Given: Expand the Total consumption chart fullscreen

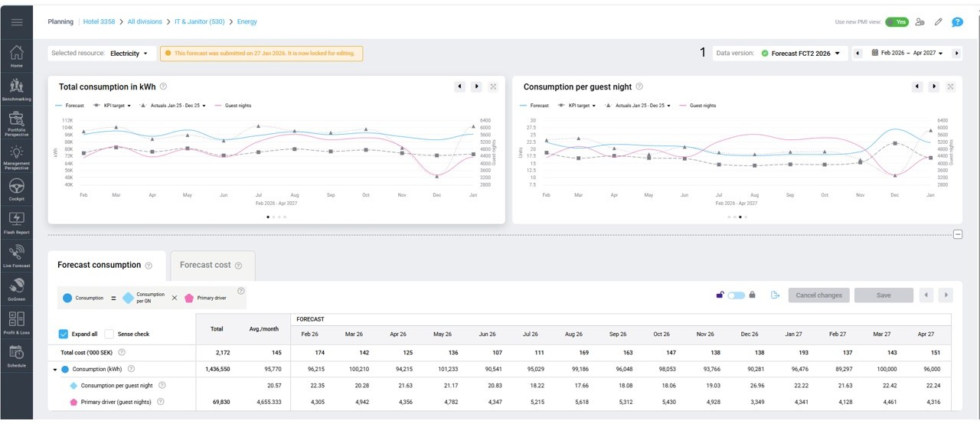Looking at the screenshot, I should point(493,86).
